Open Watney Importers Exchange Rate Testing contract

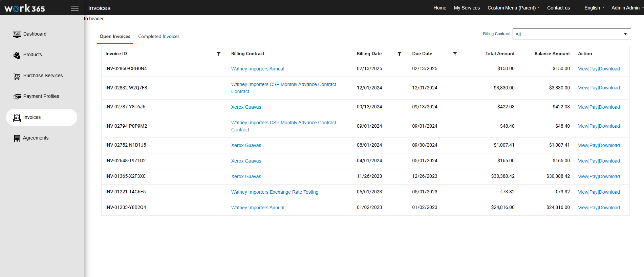tap(275, 192)
